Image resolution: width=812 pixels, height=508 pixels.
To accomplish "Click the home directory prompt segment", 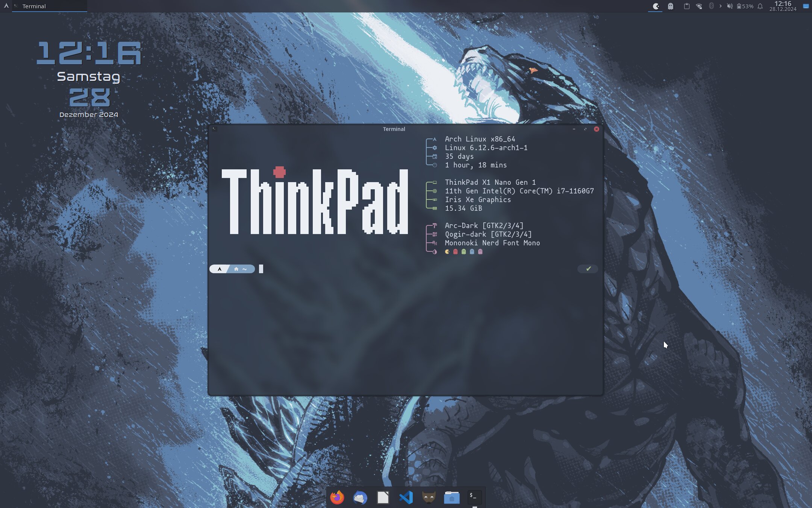I will [x=241, y=269].
